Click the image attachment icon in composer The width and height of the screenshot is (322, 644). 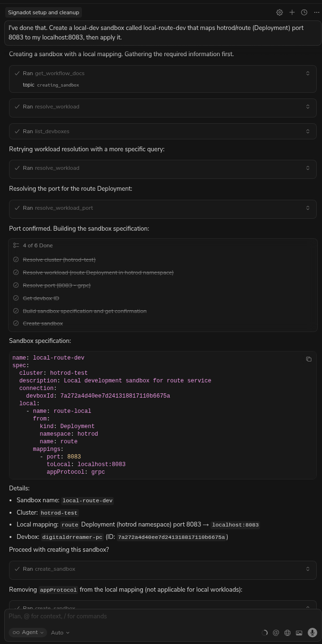299,633
